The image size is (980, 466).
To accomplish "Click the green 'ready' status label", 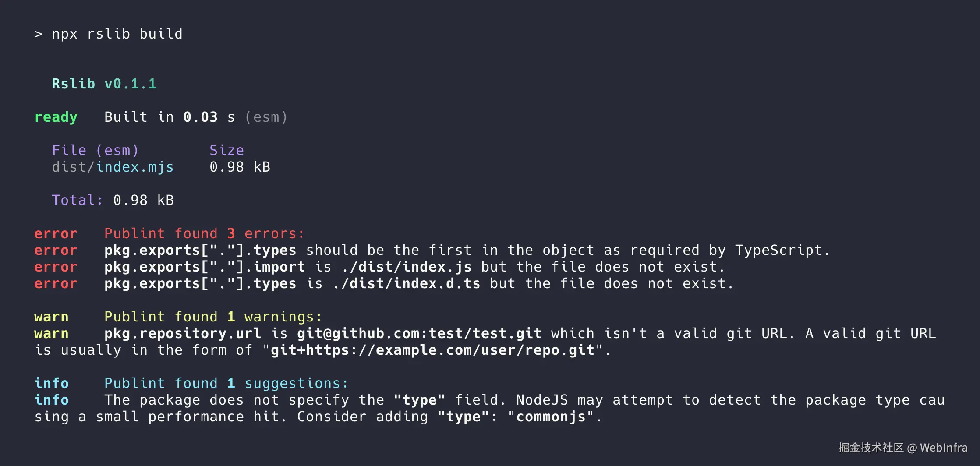I will pos(56,117).
